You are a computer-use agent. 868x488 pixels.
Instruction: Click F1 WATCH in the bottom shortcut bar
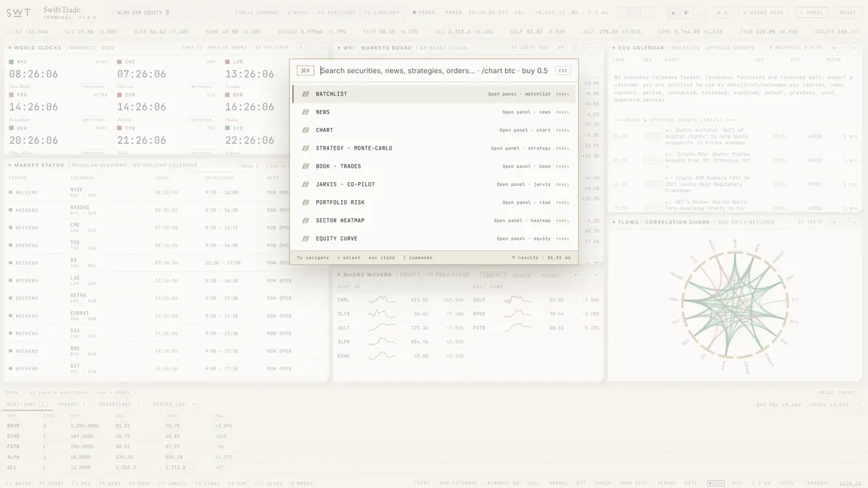point(19,482)
